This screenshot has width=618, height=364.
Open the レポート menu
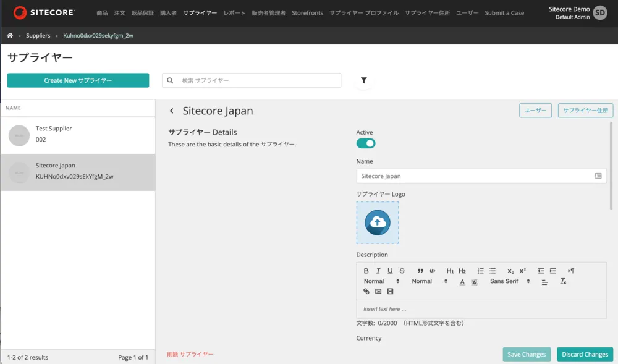(234, 13)
